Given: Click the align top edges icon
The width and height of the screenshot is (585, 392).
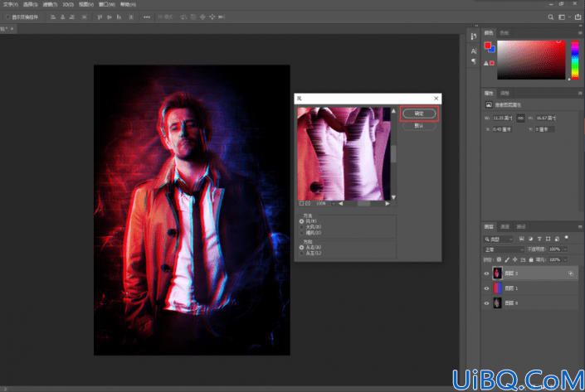Looking at the screenshot, I should [x=100, y=17].
